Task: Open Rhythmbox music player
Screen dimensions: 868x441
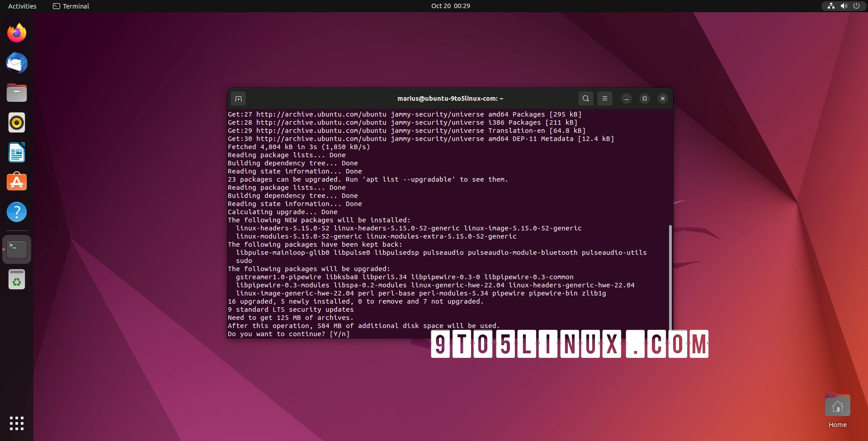Action: [x=16, y=122]
